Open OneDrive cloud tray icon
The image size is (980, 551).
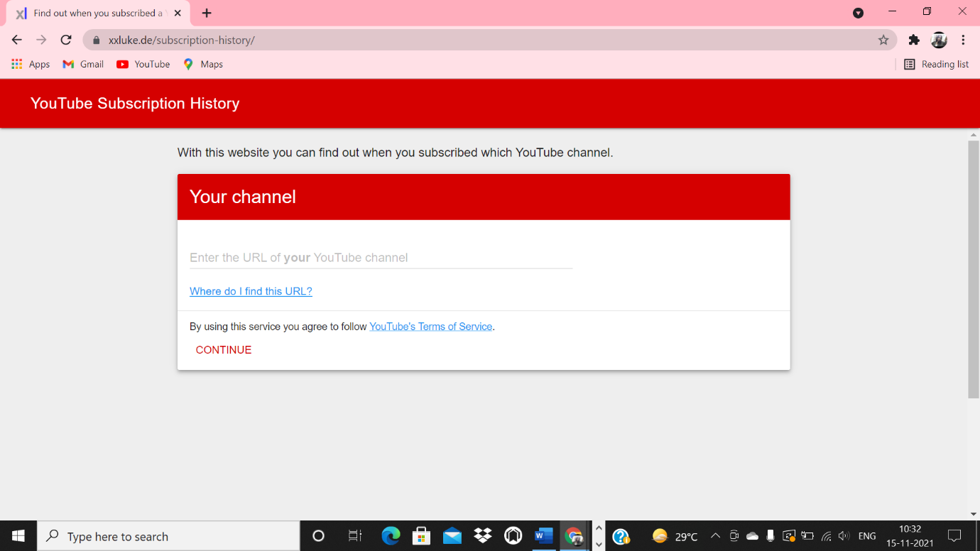[752, 536]
